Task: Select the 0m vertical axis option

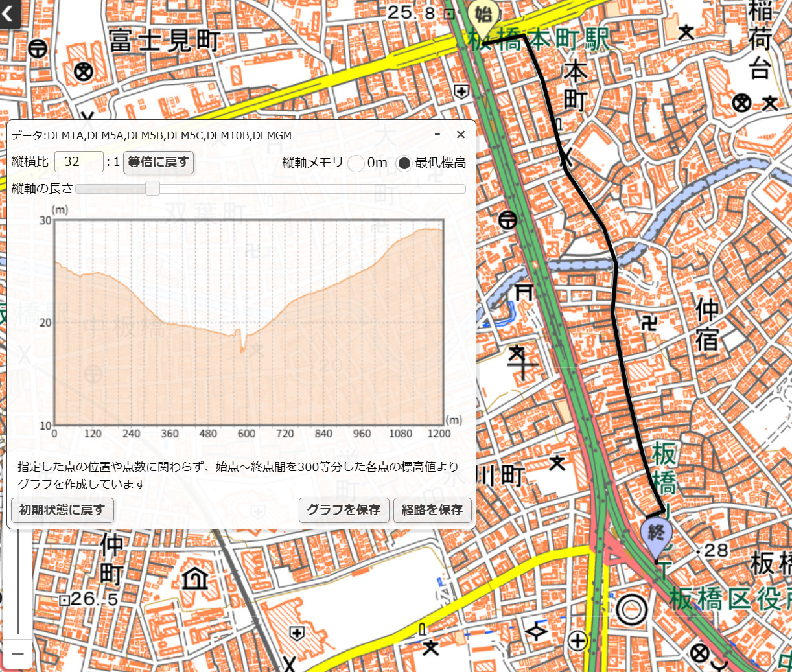Action: 356,163
